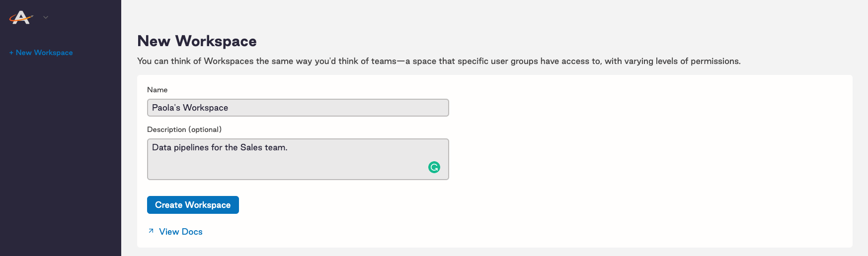The image size is (868, 256).
Task: Expand the chevron beside the Astronomer logo
Action: [x=46, y=17]
